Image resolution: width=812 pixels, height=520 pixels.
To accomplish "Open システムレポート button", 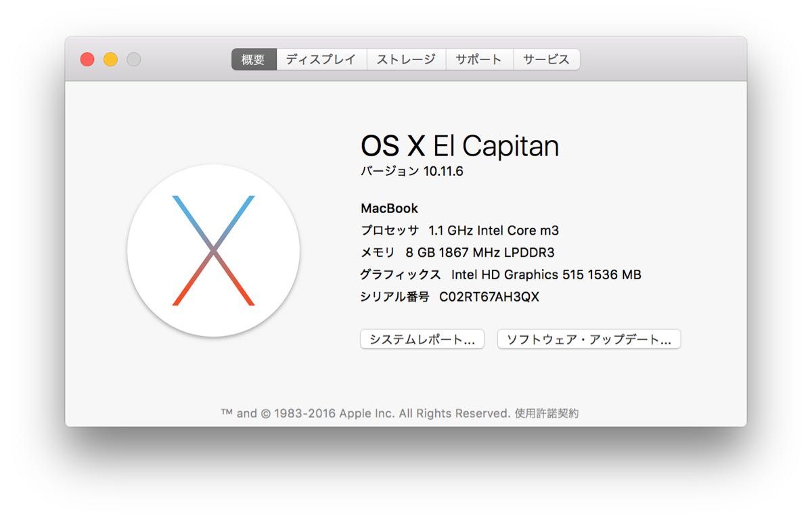I will pyautogui.click(x=422, y=339).
